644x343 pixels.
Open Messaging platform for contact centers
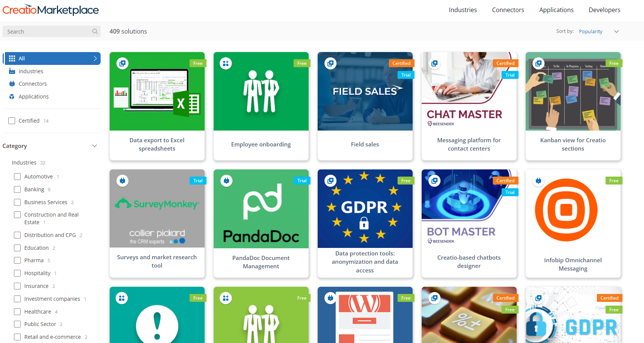click(469, 145)
